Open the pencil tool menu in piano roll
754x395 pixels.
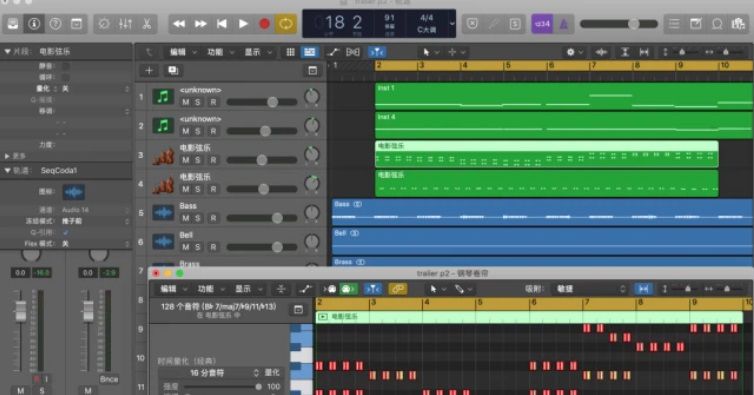coord(464,289)
